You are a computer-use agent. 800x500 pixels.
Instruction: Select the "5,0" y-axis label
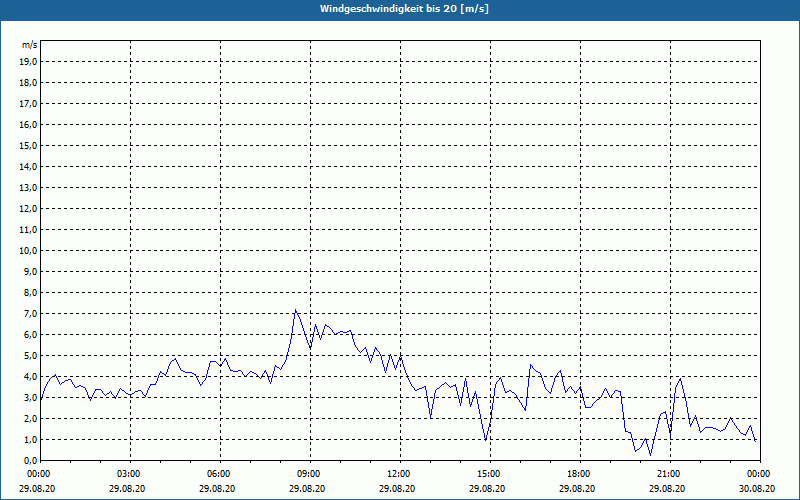click(31, 356)
